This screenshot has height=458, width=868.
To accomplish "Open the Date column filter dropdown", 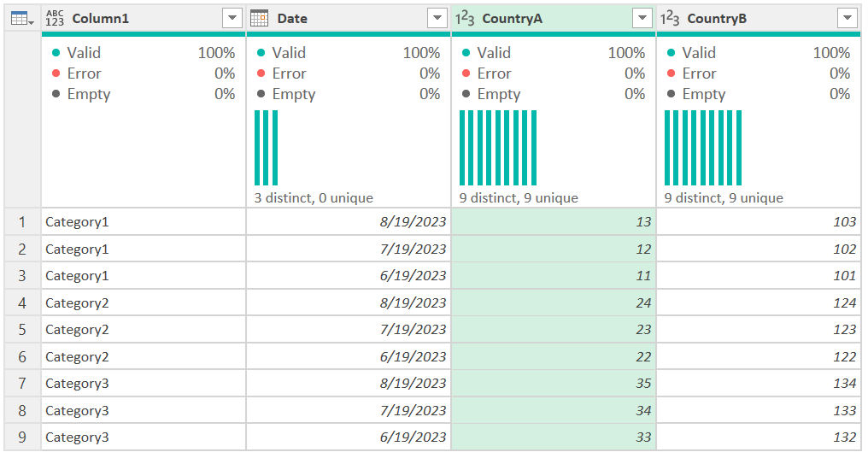I will [x=437, y=18].
